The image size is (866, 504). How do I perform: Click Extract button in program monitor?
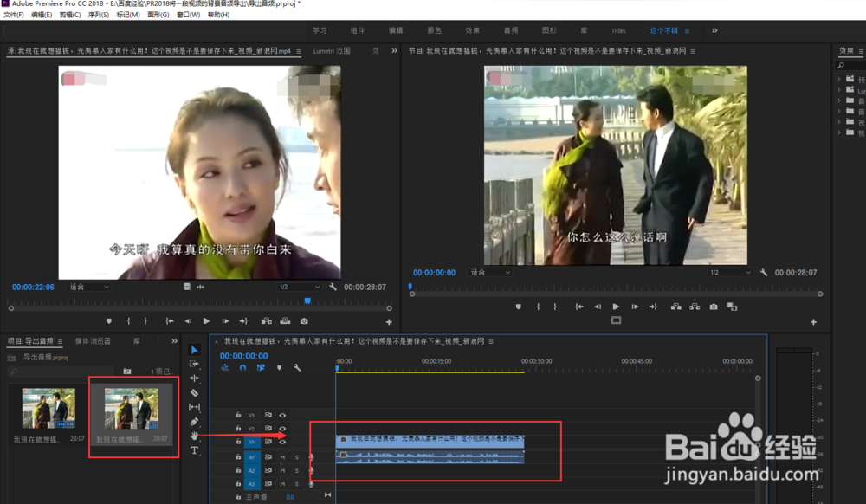[x=695, y=307]
